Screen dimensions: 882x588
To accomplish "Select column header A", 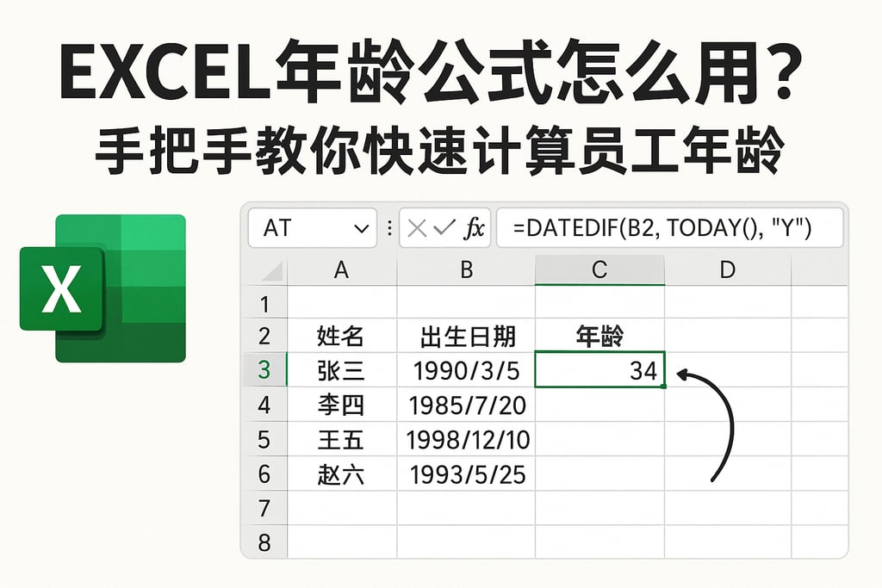I will click(342, 269).
